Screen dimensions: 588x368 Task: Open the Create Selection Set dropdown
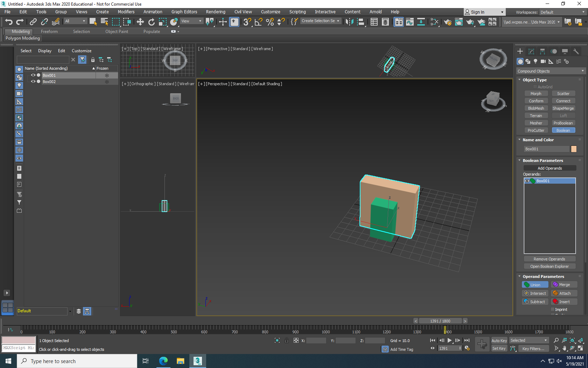pos(320,21)
